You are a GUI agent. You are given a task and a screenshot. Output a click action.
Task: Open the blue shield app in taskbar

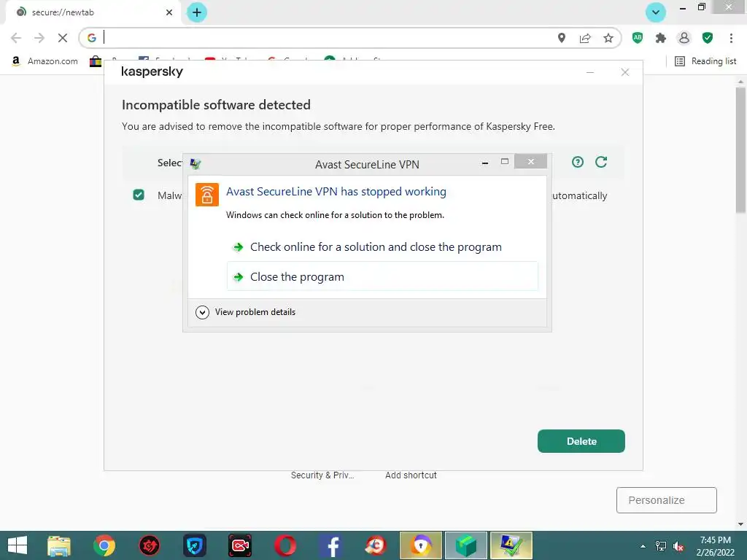coord(195,545)
